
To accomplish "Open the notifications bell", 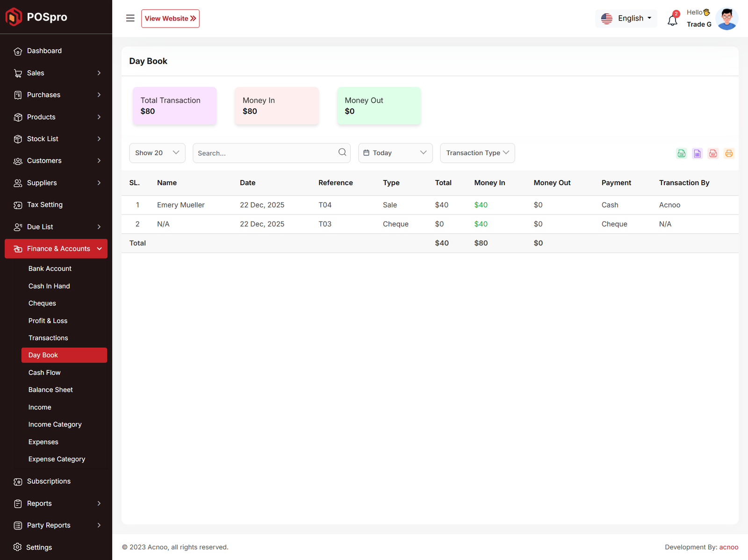I will tap(672, 20).
